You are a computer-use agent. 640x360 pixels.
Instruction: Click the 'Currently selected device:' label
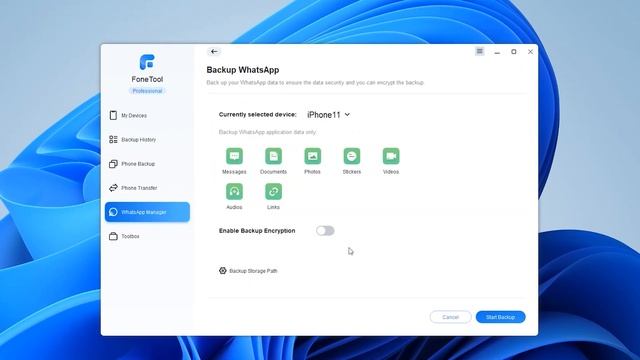point(258,115)
